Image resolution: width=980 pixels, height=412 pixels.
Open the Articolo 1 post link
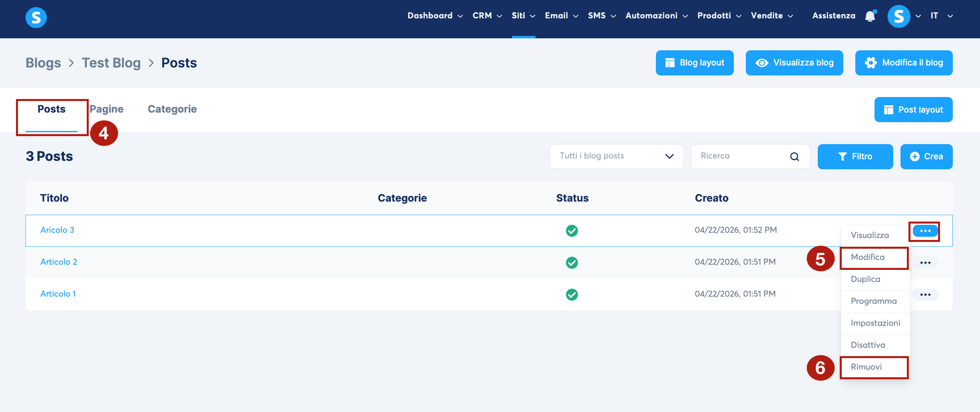(x=58, y=294)
